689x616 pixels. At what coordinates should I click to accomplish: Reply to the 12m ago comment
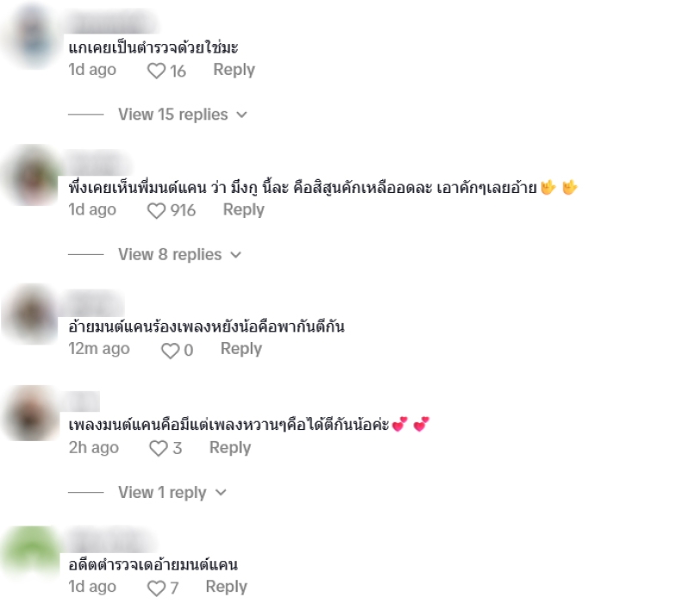tap(241, 349)
